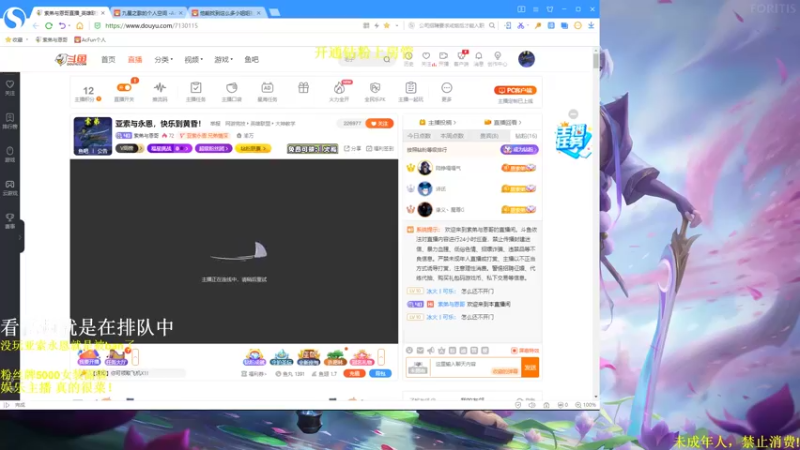
Task: Expand the left activity bar arrow
Action: click(135, 357)
